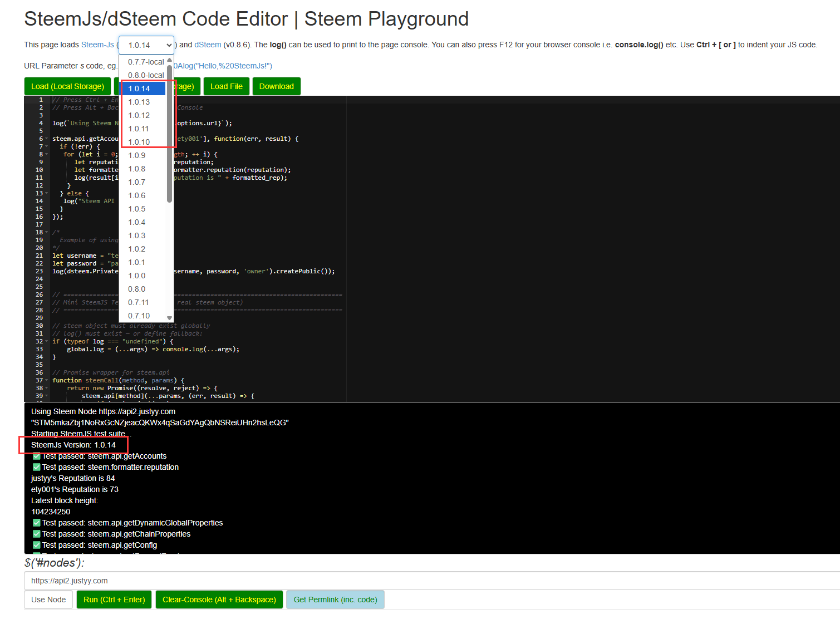The width and height of the screenshot is (840, 619).
Task: Collapse the fold at line 32
Action: 47,341
